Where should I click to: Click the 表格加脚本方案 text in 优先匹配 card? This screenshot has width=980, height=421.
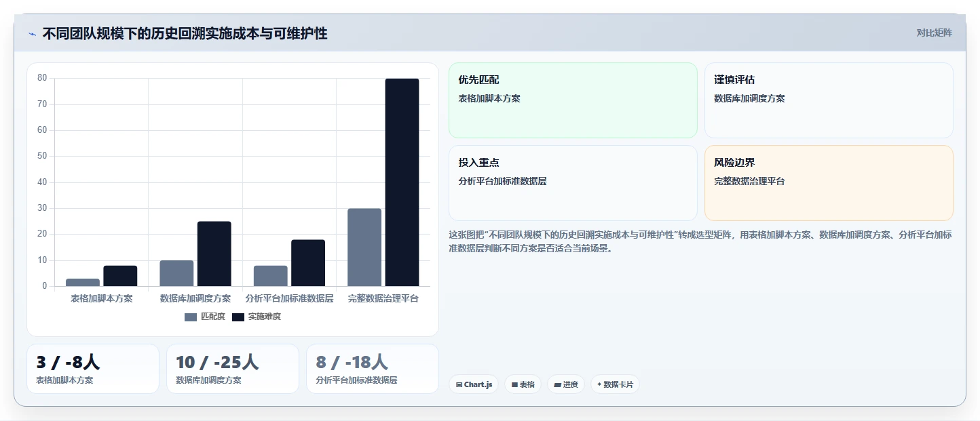489,99
